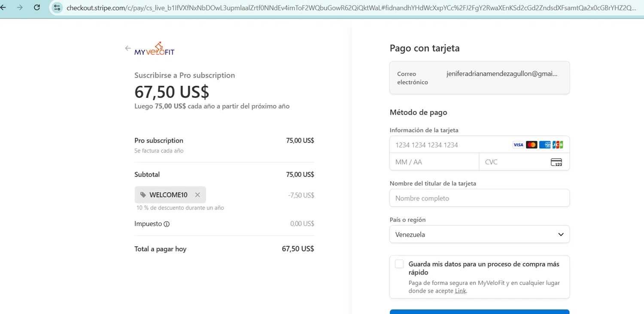Click the Pago con tarjeta heading

[x=425, y=48]
